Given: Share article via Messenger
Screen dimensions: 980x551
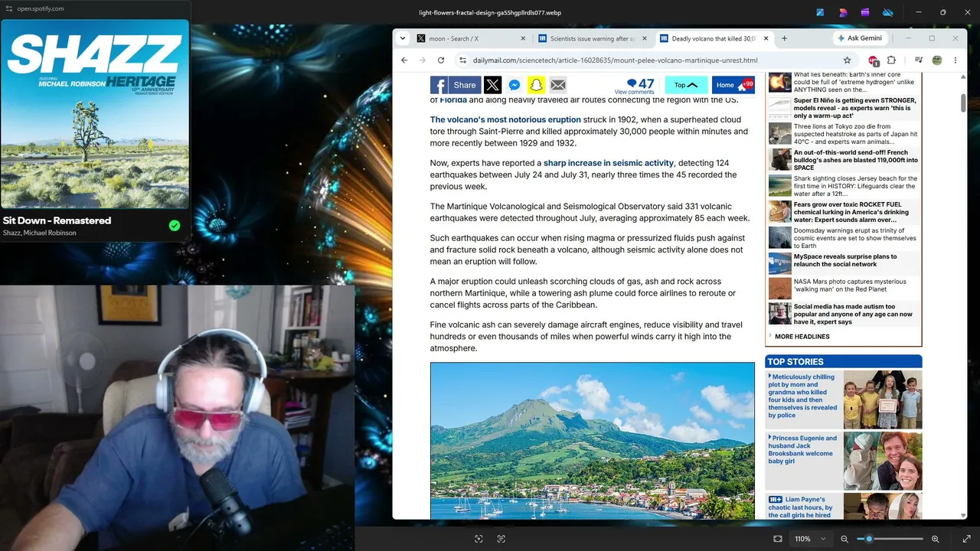Looking at the screenshot, I should coord(514,85).
